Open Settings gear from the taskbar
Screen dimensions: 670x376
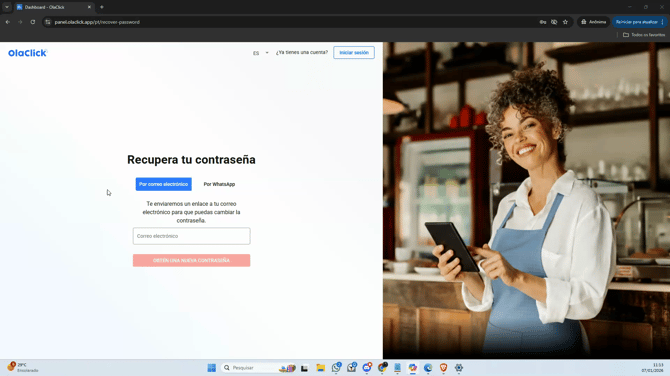point(458,367)
